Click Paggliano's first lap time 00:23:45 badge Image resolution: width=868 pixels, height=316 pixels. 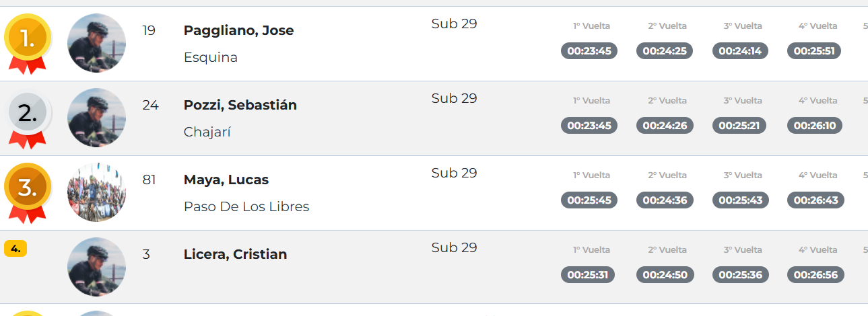pos(589,51)
